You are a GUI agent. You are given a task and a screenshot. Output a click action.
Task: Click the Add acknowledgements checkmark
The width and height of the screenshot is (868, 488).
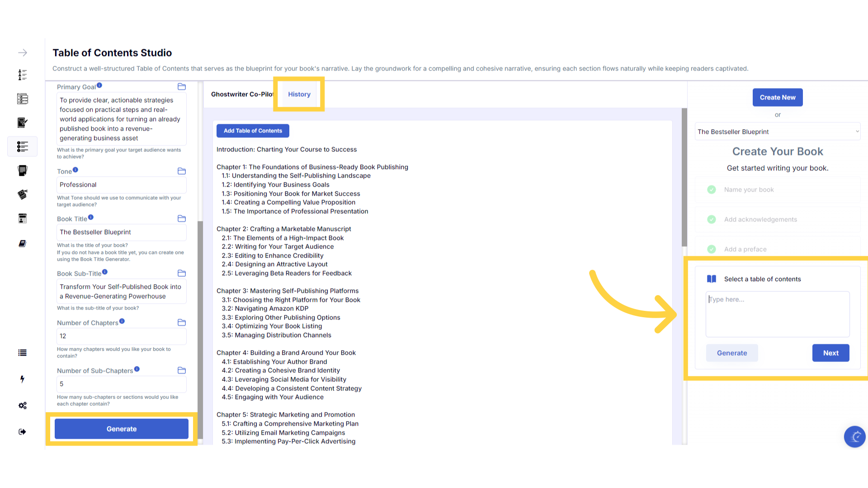712,220
